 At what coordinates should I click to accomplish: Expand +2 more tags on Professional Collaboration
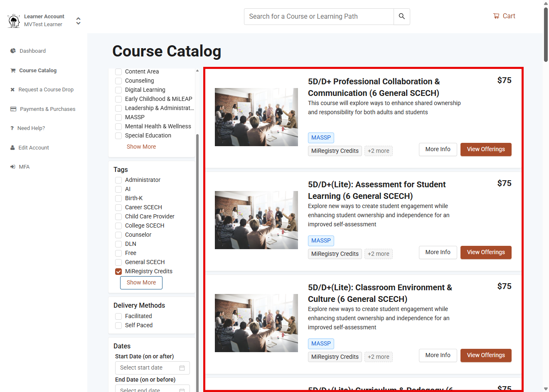(379, 151)
